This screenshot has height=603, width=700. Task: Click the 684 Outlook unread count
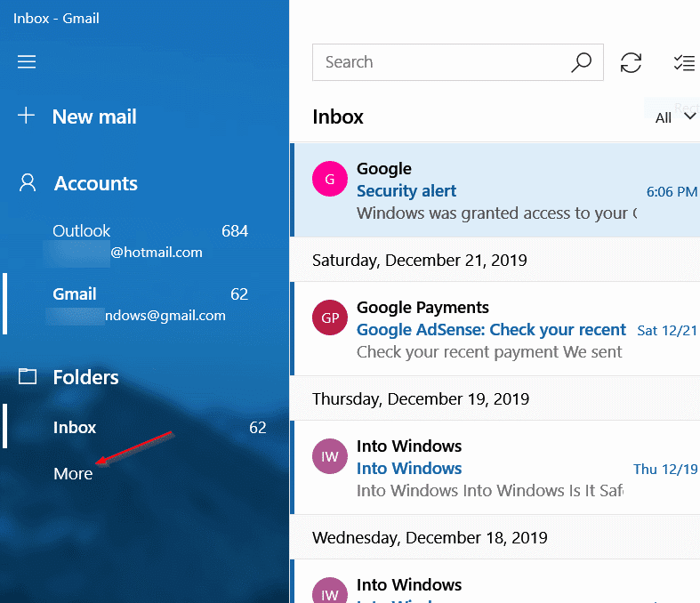(235, 231)
